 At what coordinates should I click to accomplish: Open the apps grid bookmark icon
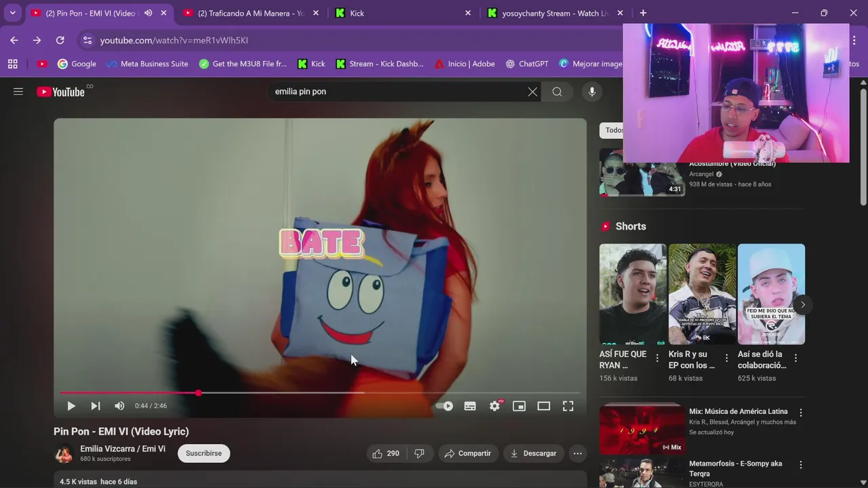(x=12, y=64)
